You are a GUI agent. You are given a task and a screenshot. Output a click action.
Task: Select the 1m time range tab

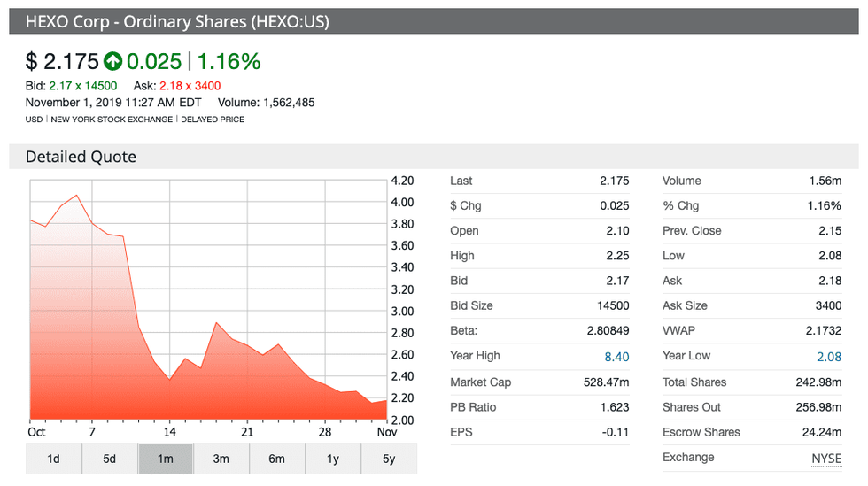(165, 459)
